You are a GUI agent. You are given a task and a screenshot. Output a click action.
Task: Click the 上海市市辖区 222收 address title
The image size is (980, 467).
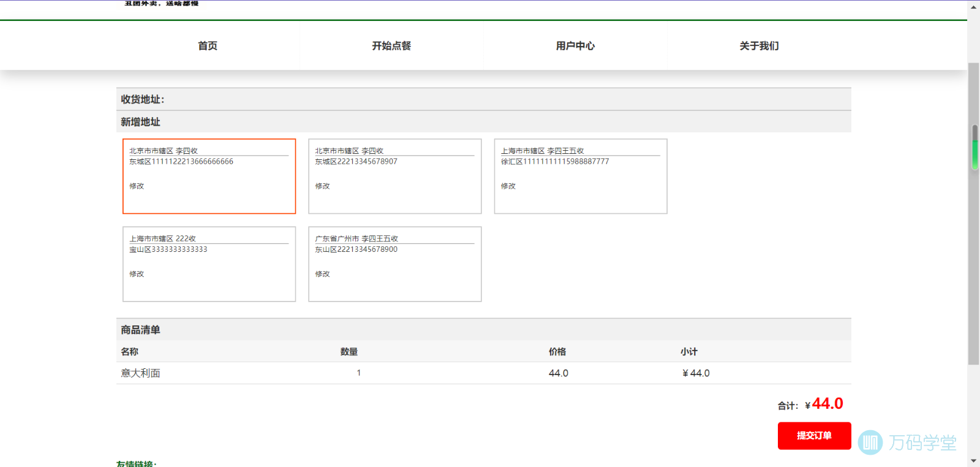point(162,238)
